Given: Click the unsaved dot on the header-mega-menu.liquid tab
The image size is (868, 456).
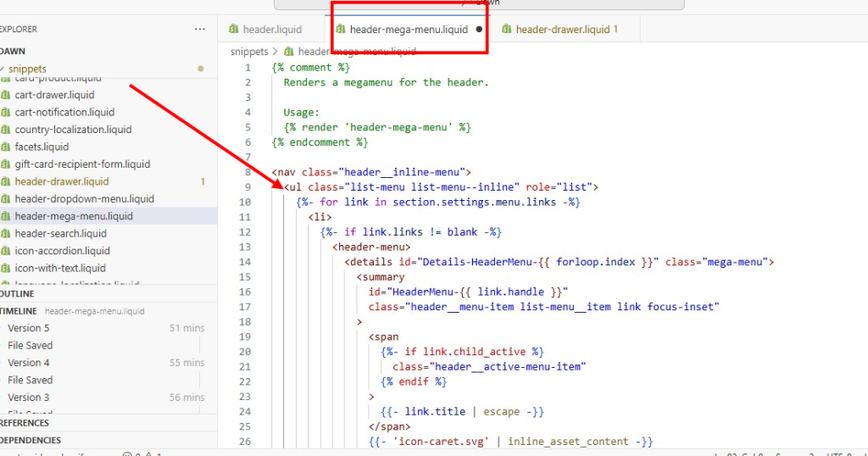Looking at the screenshot, I should (479, 30).
